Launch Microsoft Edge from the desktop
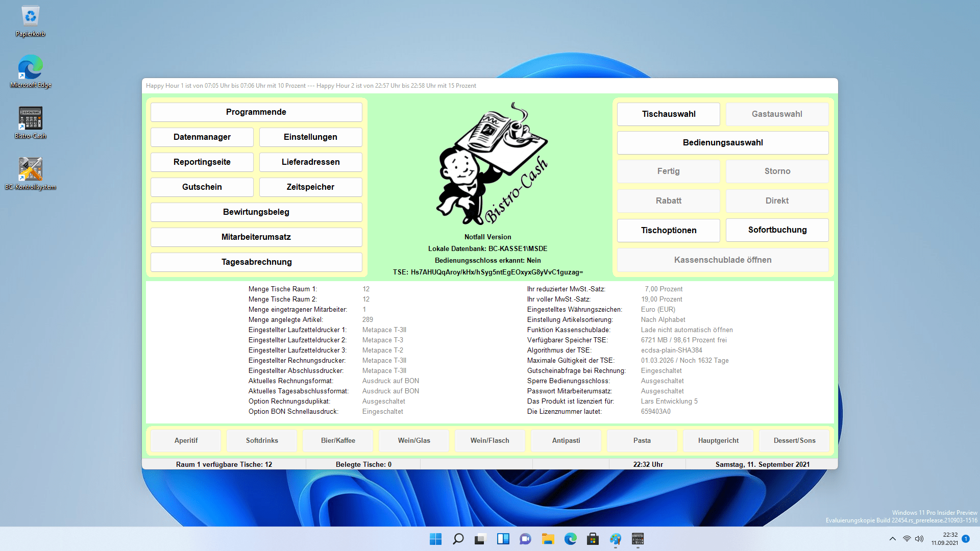The width and height of the screenshot is (980, 551). pyautogui.click(x=31, y=71)
